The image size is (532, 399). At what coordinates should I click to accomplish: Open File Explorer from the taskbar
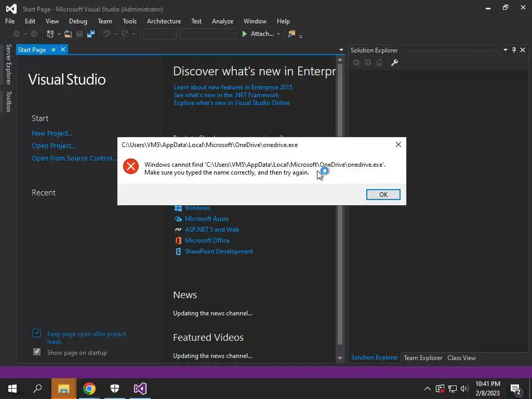(x=64, y=389)
